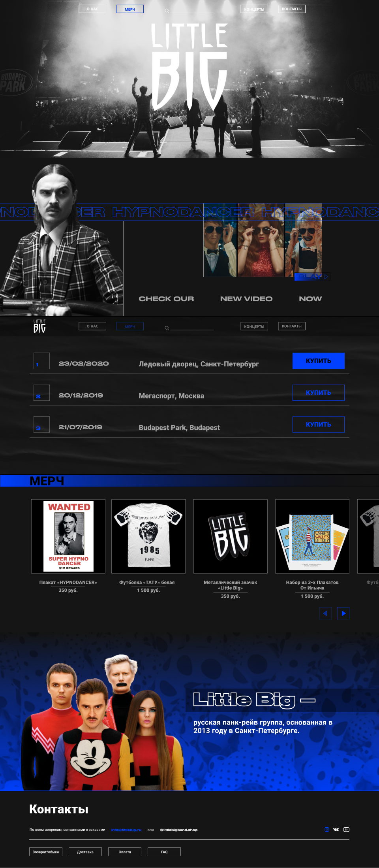The height and width of the screenshot is (868, 379).
Task: Open МЕРЧ in the header over the concert photo
Action: pyautogui.click(x=130, y=9)
